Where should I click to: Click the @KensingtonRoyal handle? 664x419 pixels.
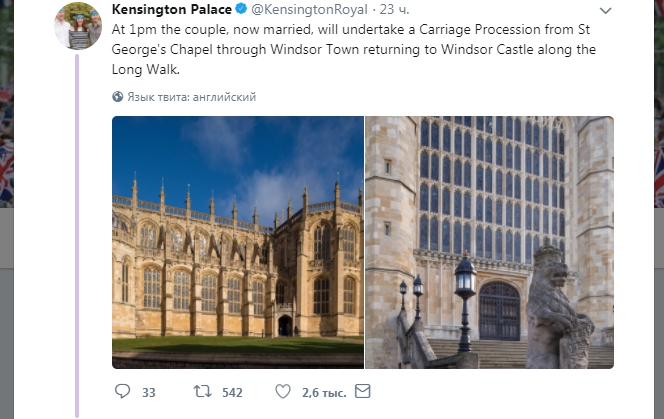coord(309,9)
